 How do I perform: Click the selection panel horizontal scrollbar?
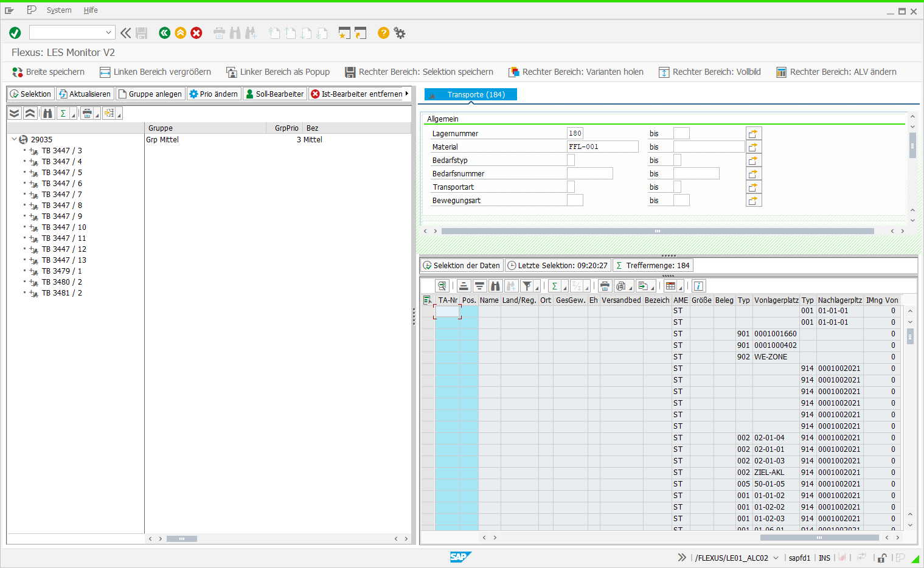(x=658, y=231)
